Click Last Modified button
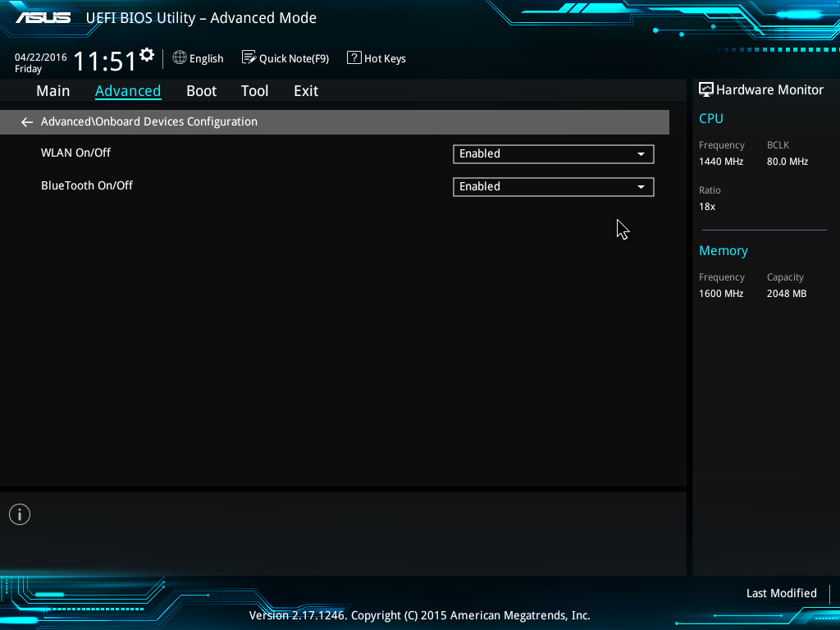The width and height of the screenshot is (840, 630). pos(782,593)
